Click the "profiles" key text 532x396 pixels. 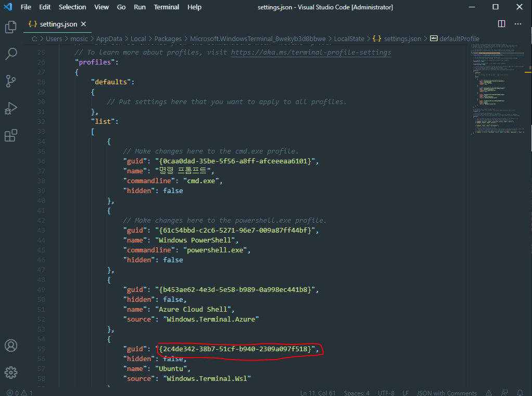95,62
